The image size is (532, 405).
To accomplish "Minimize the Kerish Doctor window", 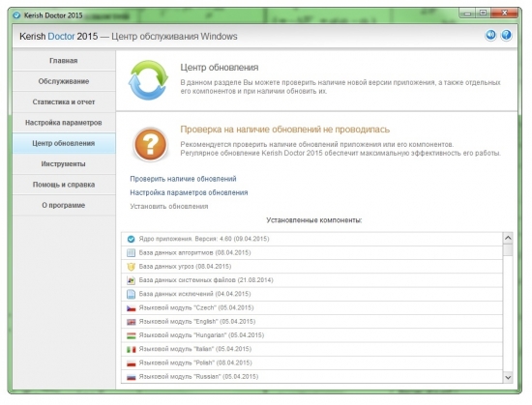I will 467,14.
